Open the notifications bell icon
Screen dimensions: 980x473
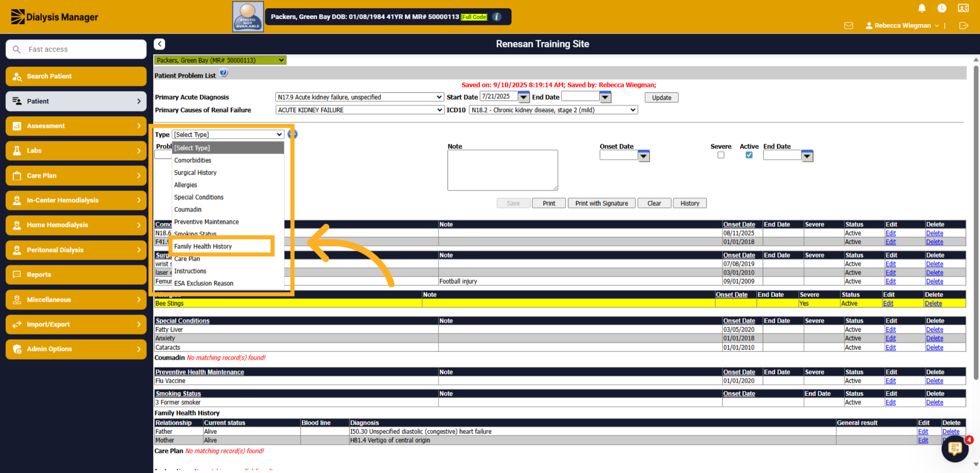922,8
